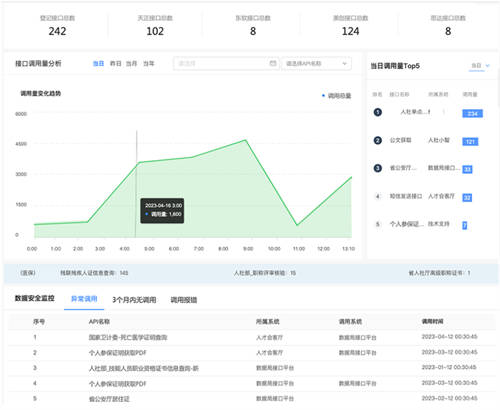500x410 pixels.
Task: Click the 调用总量 legend dot
Action: pyautogui.click(x=323, y=96)
